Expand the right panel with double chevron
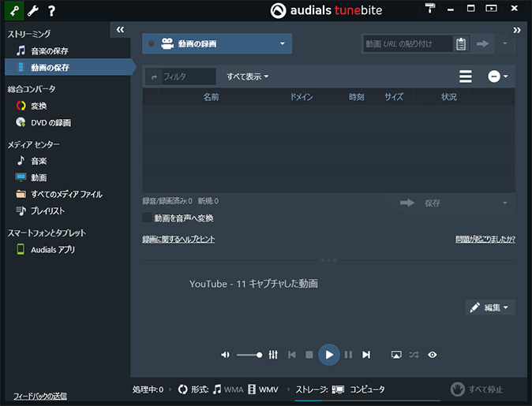The height and width of the screenshot is (406, 532). coord(517,30)
